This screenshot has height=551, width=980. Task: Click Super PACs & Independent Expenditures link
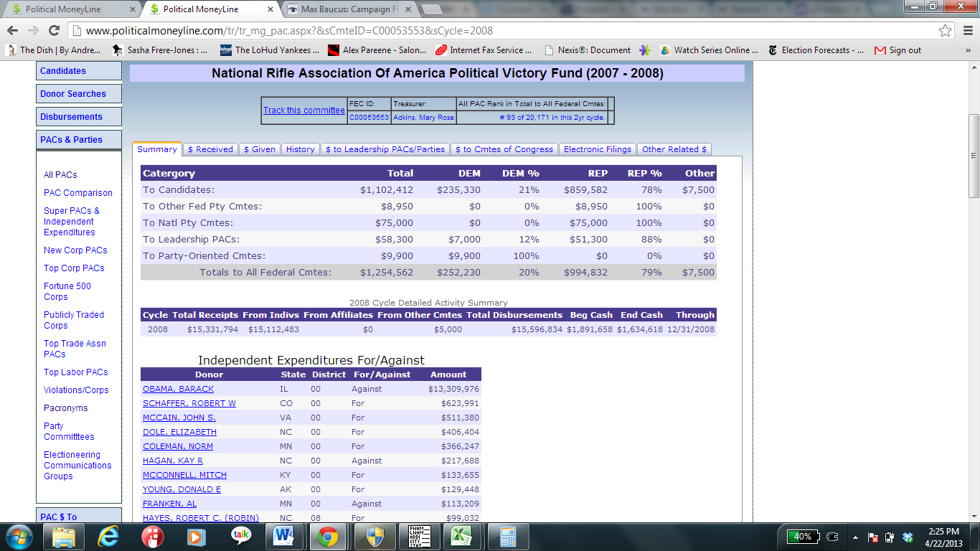tap(72, 222)
